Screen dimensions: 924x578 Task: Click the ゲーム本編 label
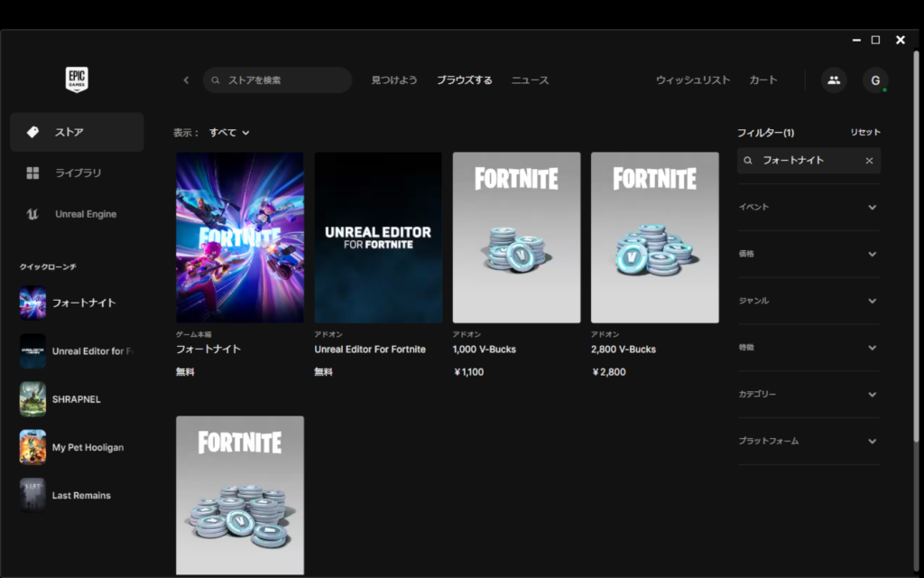click(x=193, y=334)
